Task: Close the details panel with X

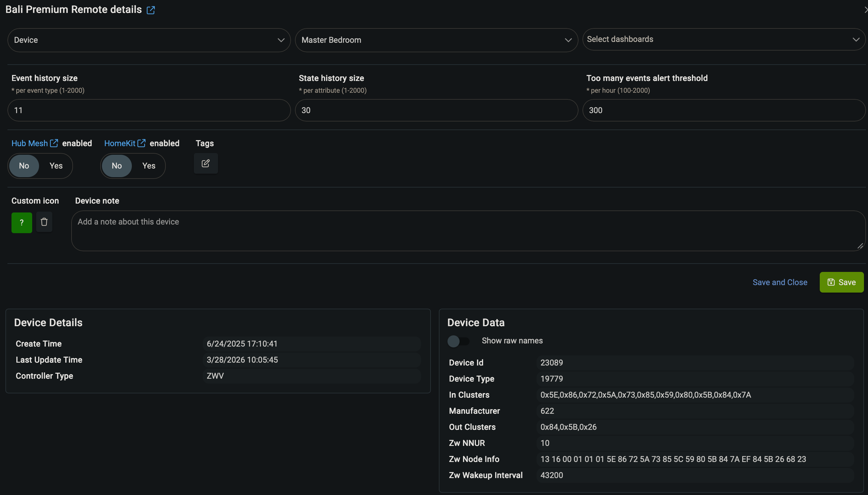Action: (x=865, y=10)
